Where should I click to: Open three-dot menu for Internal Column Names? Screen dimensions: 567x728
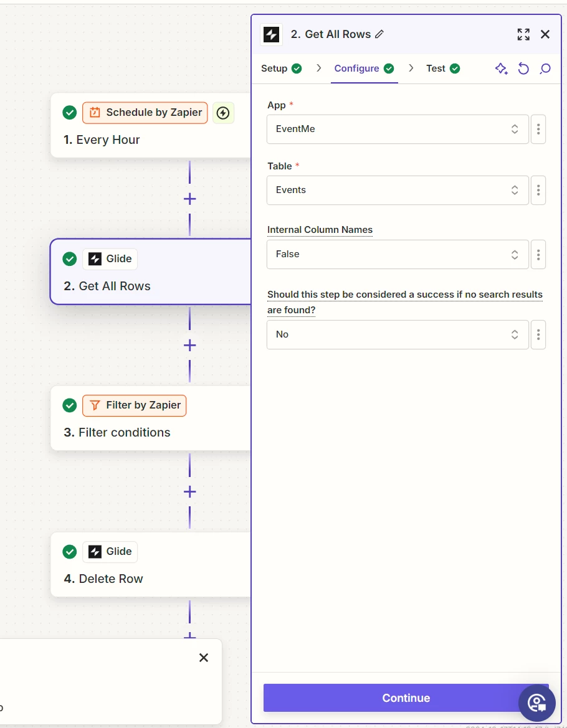(x=538, y=255)
